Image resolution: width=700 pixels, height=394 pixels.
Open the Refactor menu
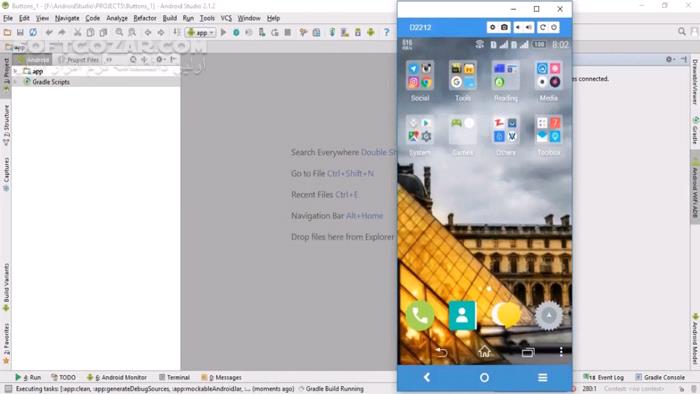pos(145,18)
